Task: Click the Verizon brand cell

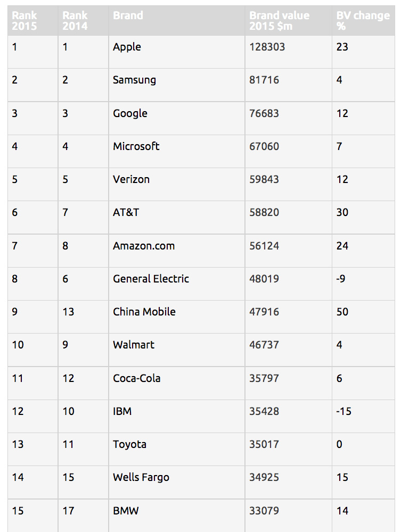Action: coord(177,184)
